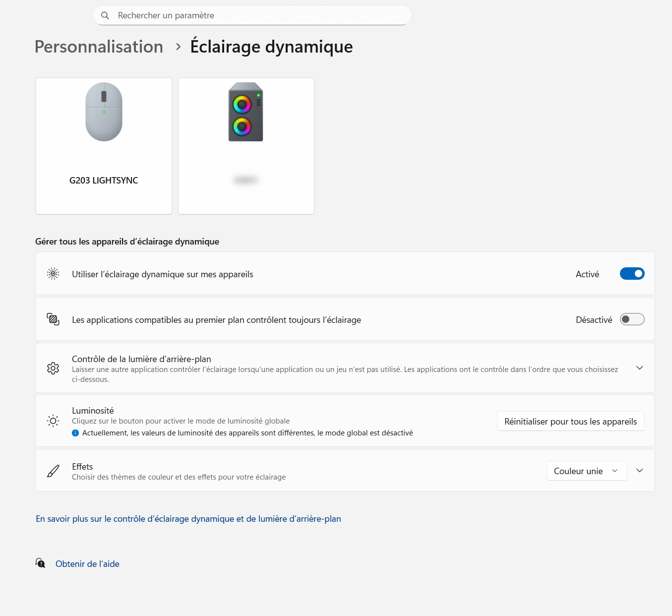
Task: Open the En savoir plus lighting link
Action: tap(188, 519)
